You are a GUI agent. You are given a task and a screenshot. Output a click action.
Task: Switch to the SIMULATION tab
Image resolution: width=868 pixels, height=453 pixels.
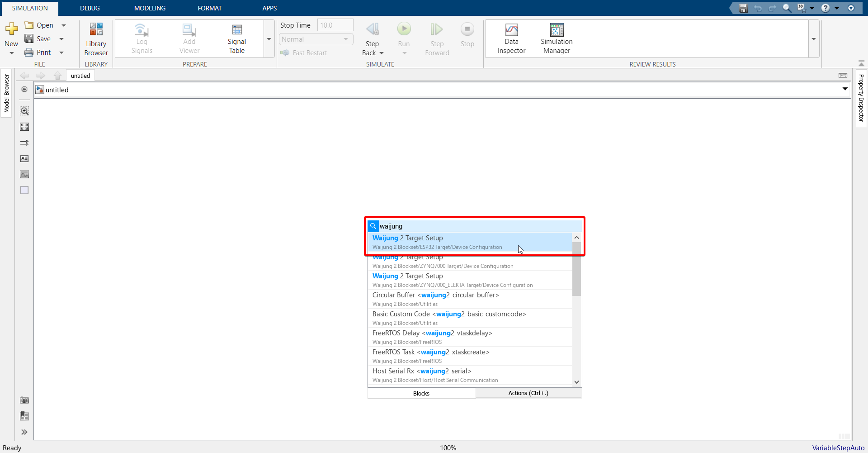tap(30, 8)
